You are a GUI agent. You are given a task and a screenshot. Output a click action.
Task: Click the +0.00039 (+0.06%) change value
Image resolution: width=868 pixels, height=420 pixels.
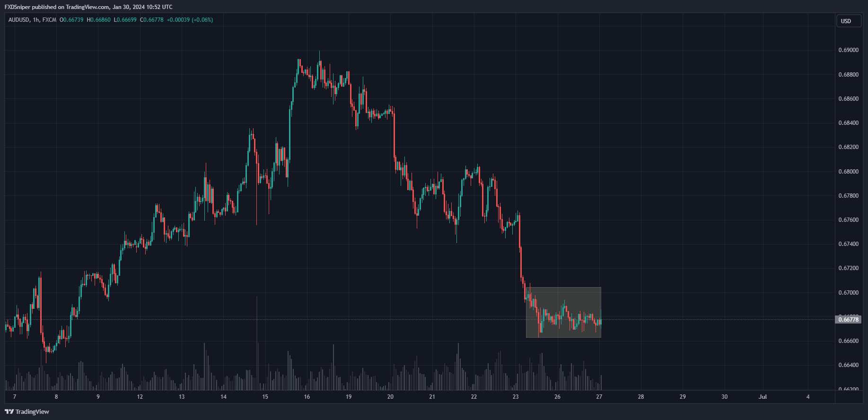[x=190, y=20]
